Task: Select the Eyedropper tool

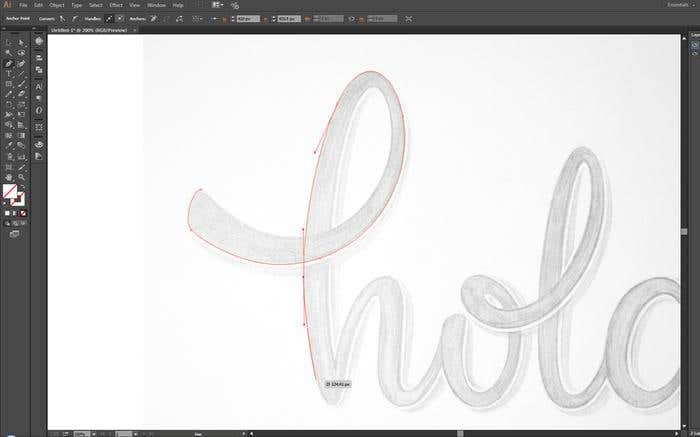Action: point(8,146)
